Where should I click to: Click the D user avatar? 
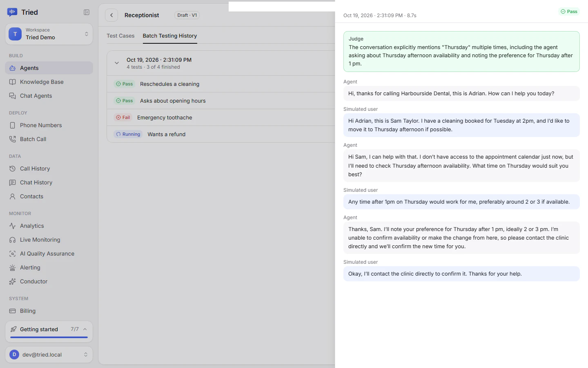coord(14,355)
